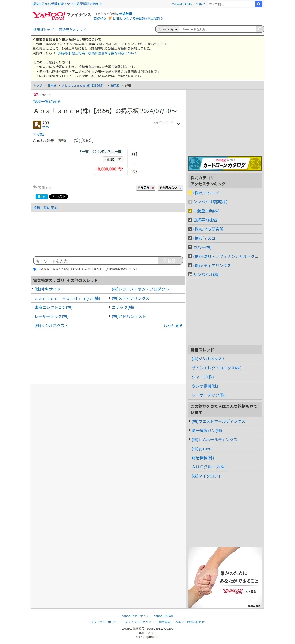Open thread 東京エレクトロン(株)
Screen dimensions: 295x644
pyautogui.click(x=54, y=308)
